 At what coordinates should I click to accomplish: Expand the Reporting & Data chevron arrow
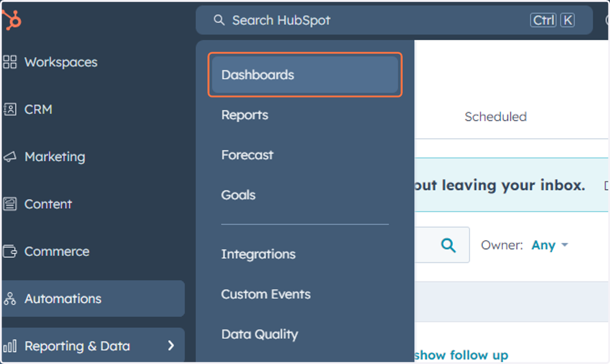pos(171,346)
